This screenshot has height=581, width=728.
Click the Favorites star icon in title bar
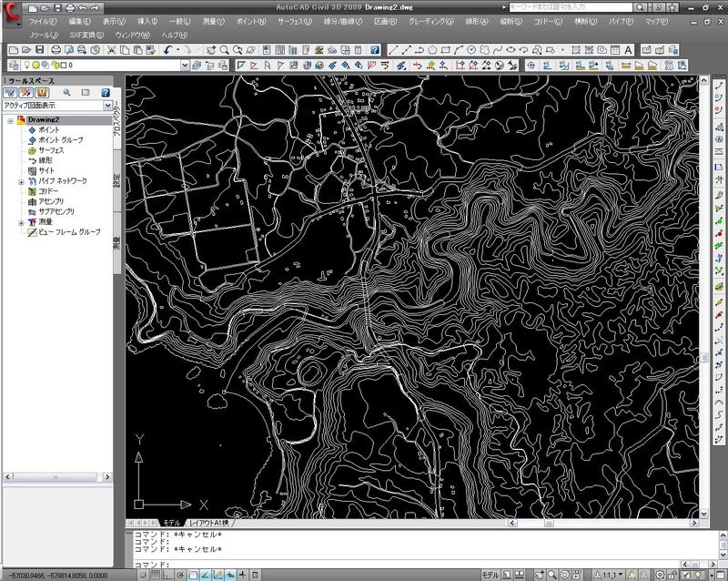(x=672, y=7)
